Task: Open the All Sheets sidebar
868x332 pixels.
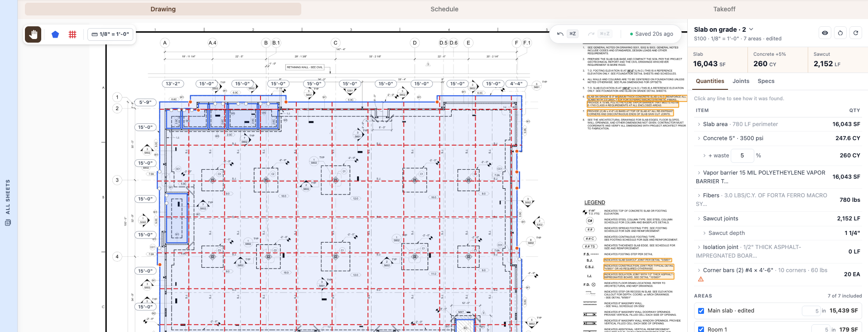Action: pos(8,202)
